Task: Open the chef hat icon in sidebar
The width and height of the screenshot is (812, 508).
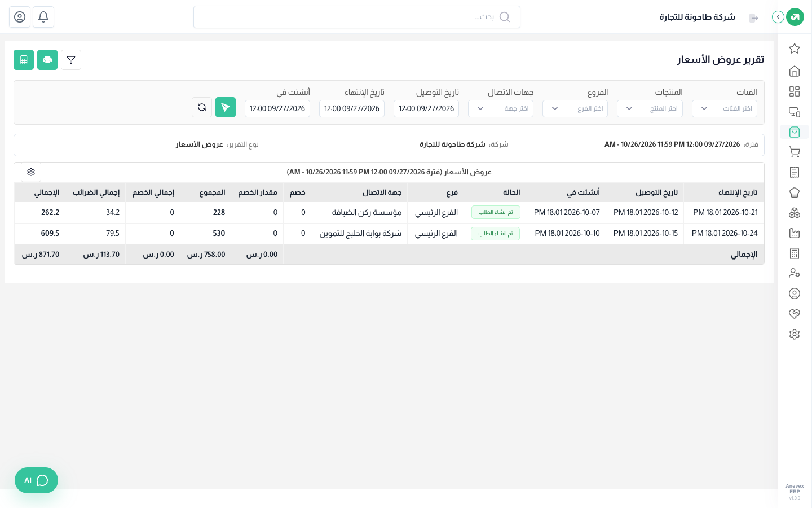Action: tap(795, 192)
